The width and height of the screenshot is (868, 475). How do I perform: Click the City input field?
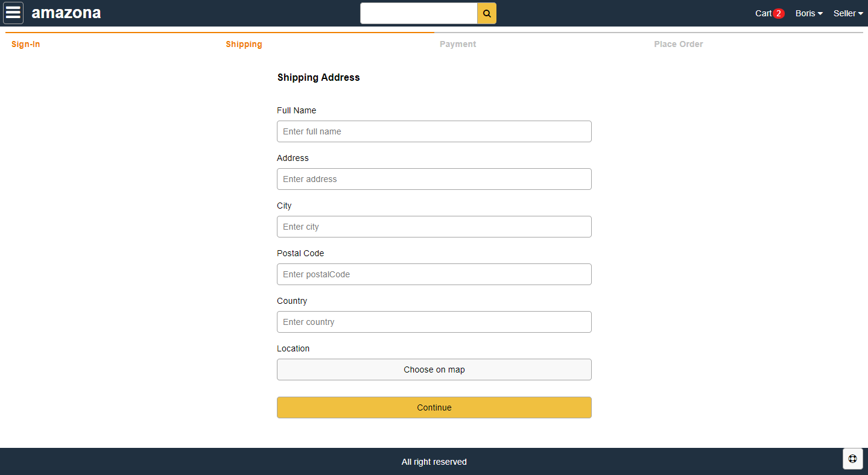click(434, 227)
